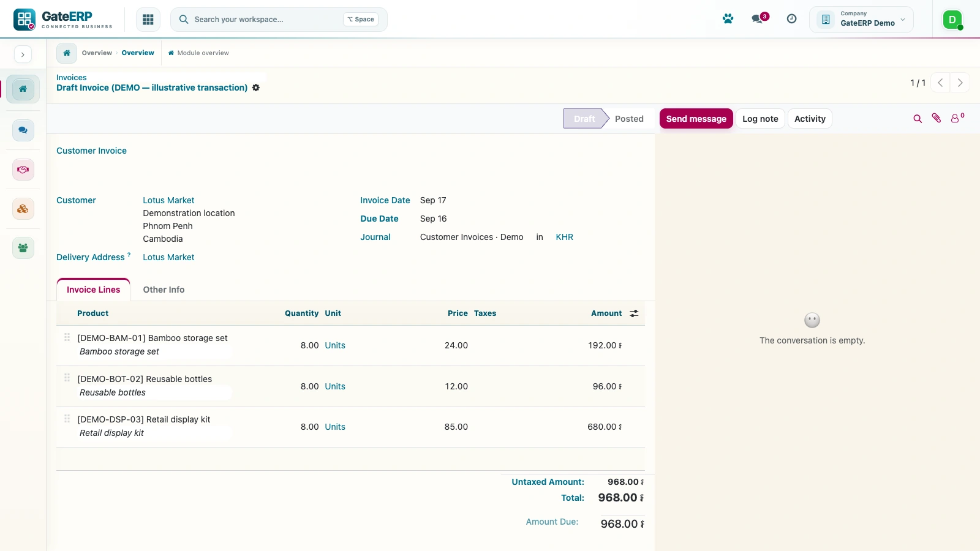This screenshot has width=980, height=551.
Task: Click the breadcrumb home icon button
Action: (x=67, y=53)
